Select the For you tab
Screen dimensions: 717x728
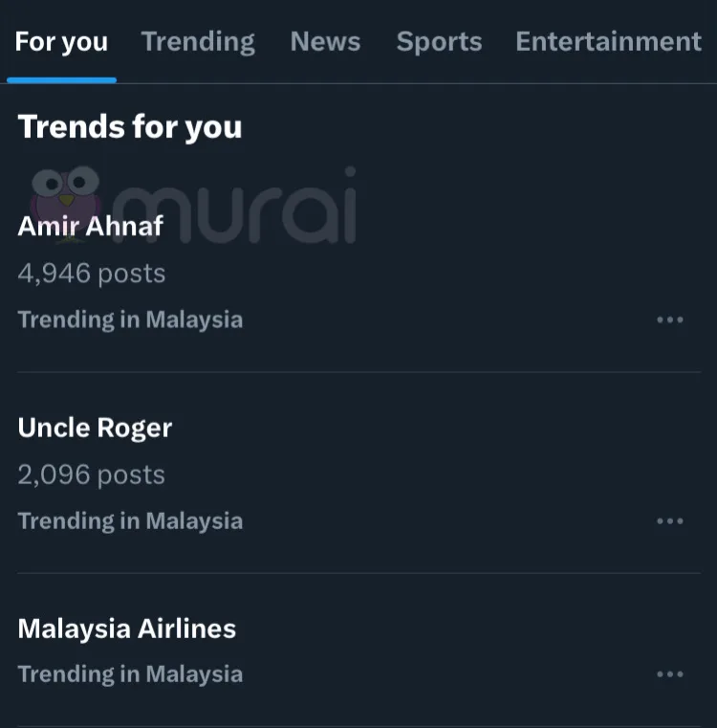click(x=61, y=42)
